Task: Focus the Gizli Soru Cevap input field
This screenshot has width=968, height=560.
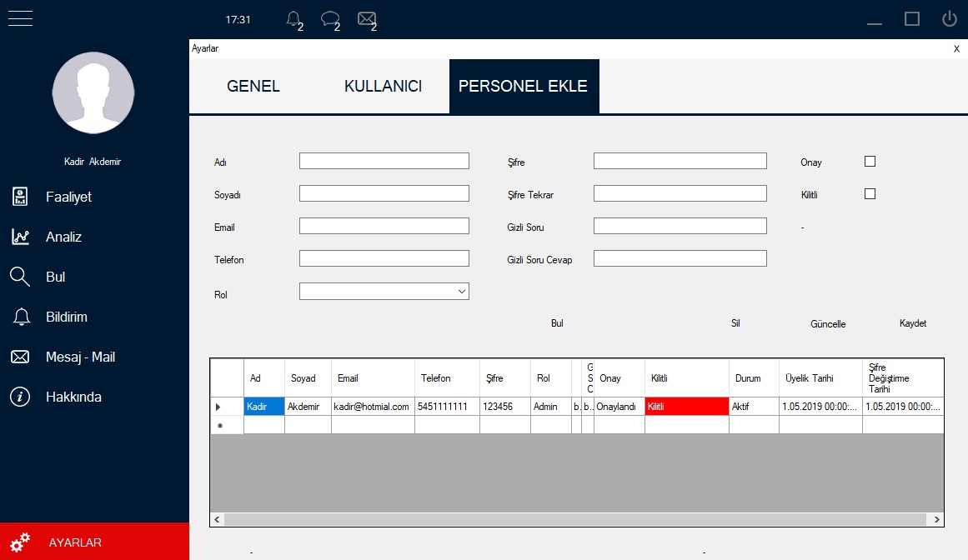Action: [x=680, y=258]
